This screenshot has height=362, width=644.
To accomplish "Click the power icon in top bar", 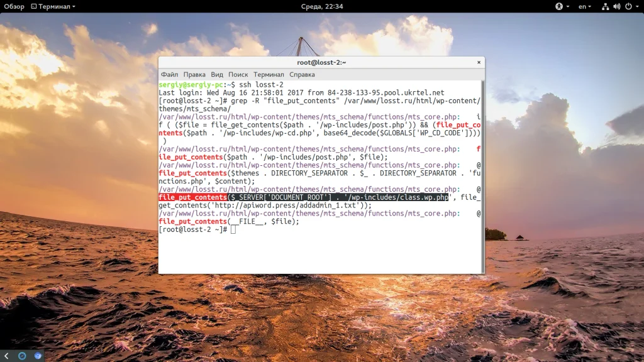I will coord(628,6).
